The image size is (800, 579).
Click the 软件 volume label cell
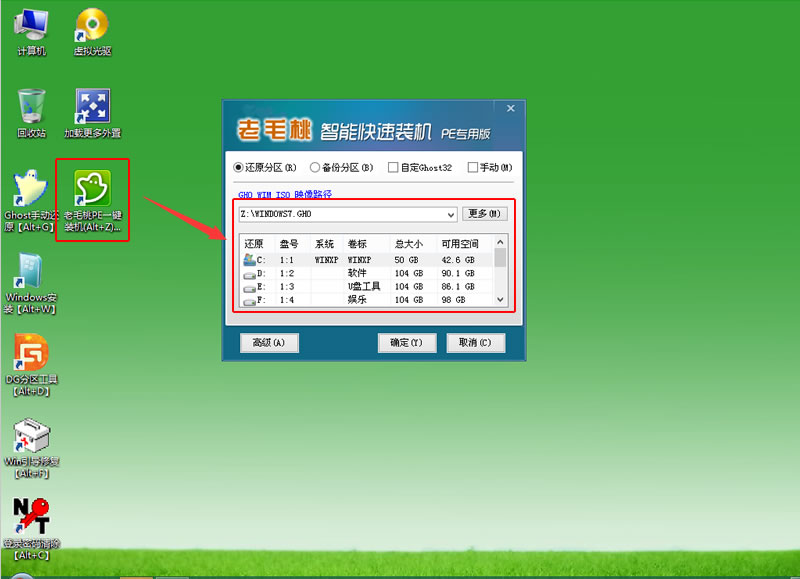tap(357, 273)
